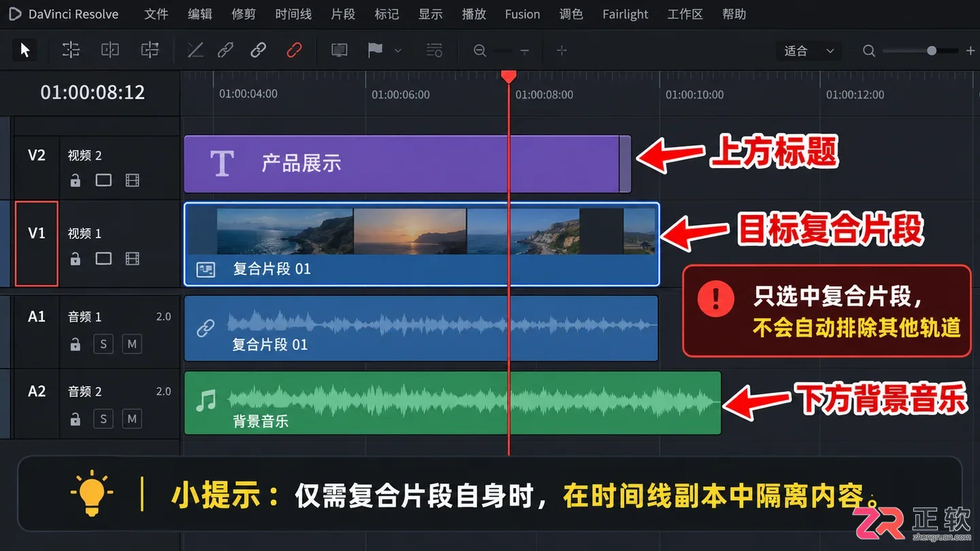Select the V1 track destination
Viewport: 980px width, 551px height.
pyautogui.click(x=37, y=233)
